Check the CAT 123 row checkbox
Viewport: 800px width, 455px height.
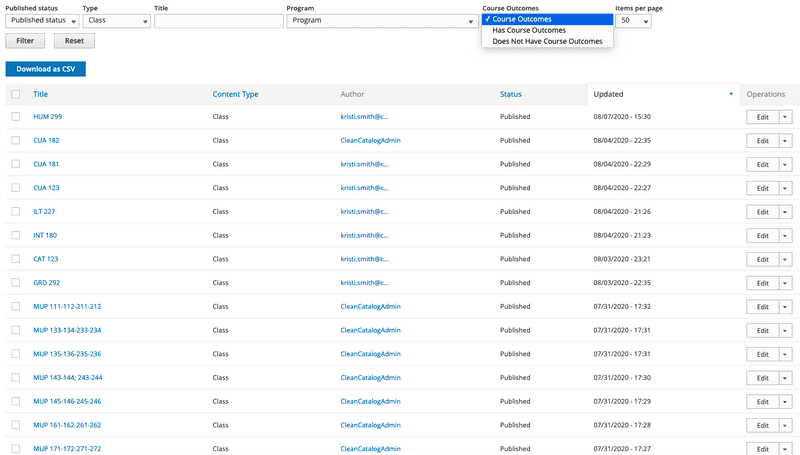[16, 259]
